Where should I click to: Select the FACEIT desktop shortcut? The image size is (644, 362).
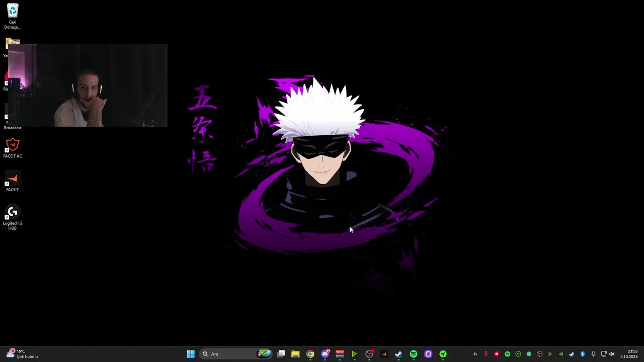[x=13, y=182]
